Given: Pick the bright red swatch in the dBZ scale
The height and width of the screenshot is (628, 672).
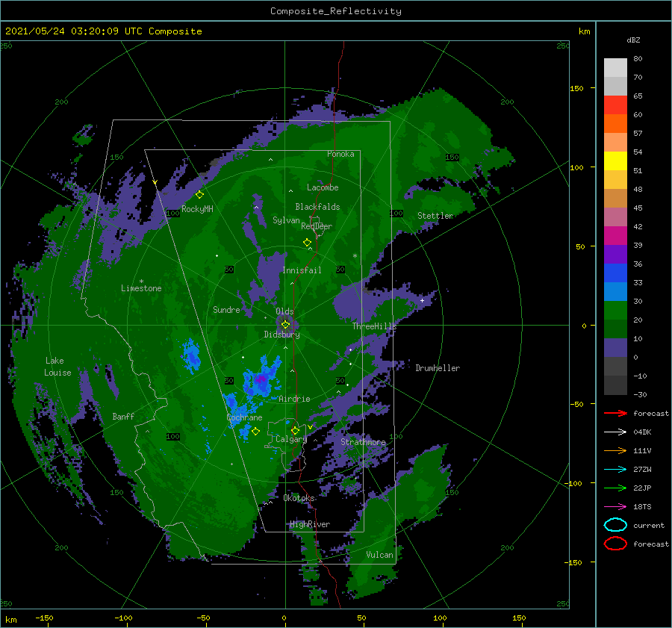Looking at the screenshot, I should pyautogui.click(x=615, y=105).
